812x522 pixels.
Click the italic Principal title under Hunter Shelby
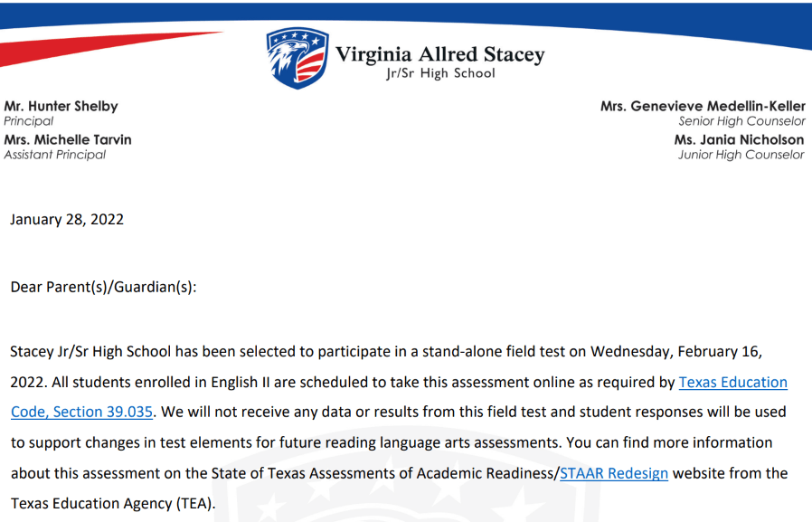[29, 121]
